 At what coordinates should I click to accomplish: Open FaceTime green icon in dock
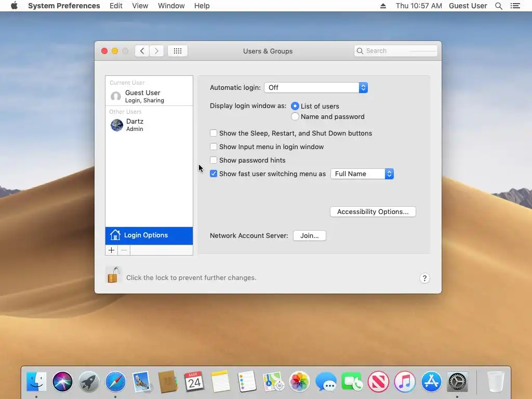point(352,381)
